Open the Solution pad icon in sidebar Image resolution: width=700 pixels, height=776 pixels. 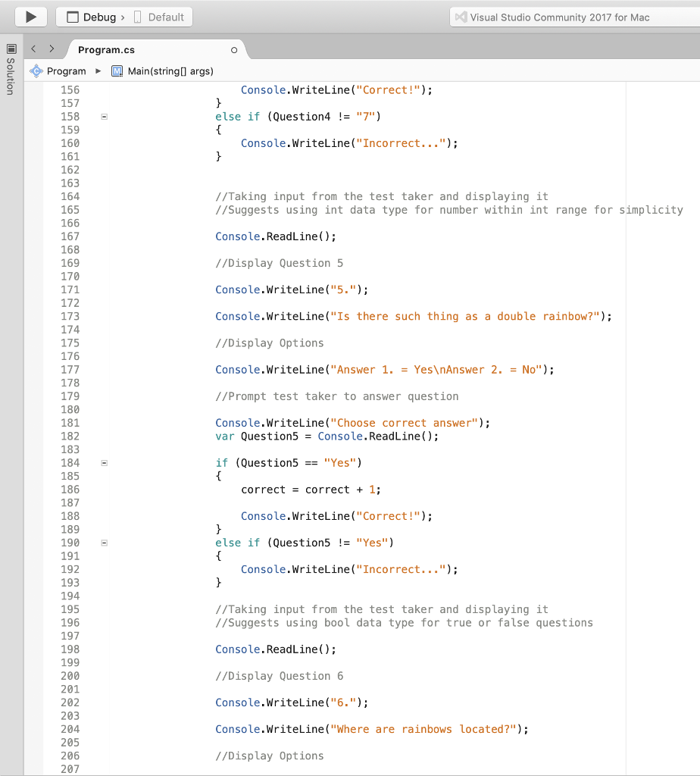[11, 50]
